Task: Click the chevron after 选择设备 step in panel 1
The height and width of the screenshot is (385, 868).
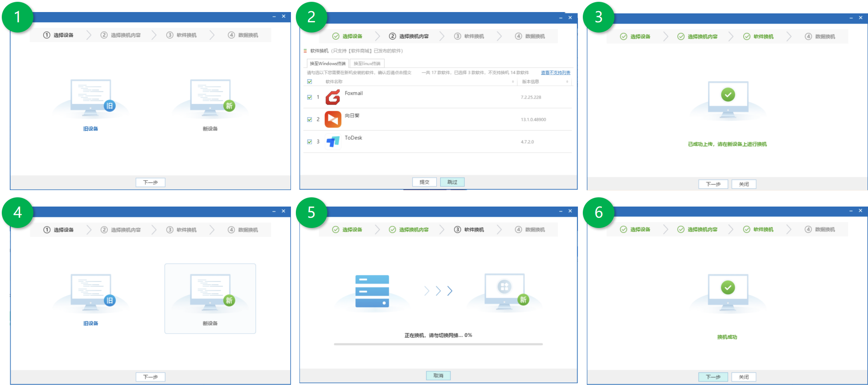Action: point(89,35)
